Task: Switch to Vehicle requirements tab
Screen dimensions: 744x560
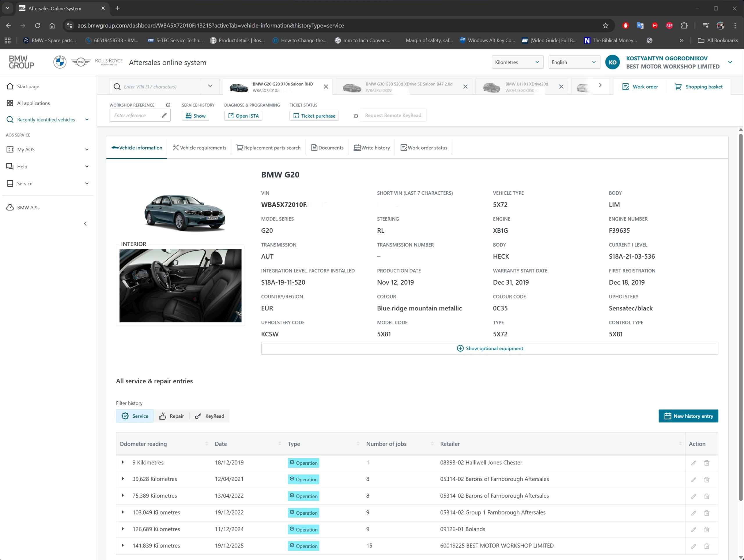Action: [199, 148]
